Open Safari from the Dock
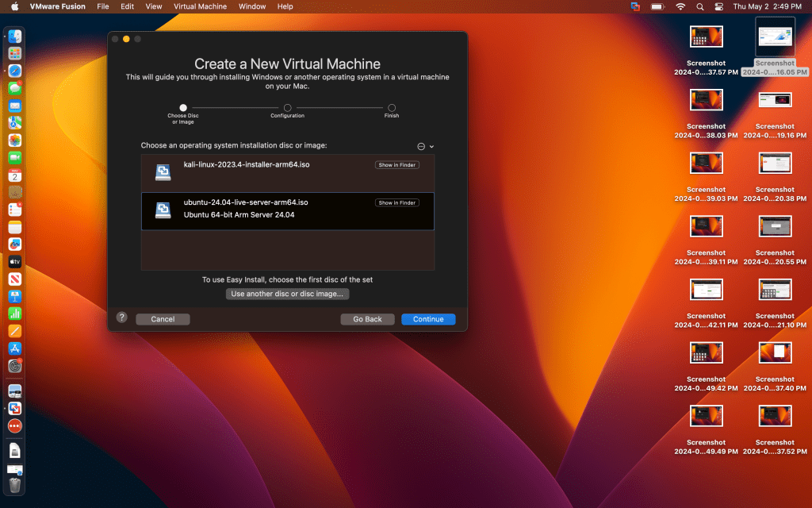The image size is (812, 508). tap(15, 71)
